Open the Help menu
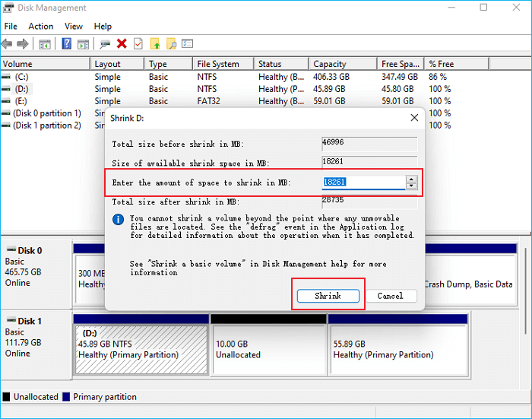This screenshot has height=419, width=532. click(x=103, y=26)
